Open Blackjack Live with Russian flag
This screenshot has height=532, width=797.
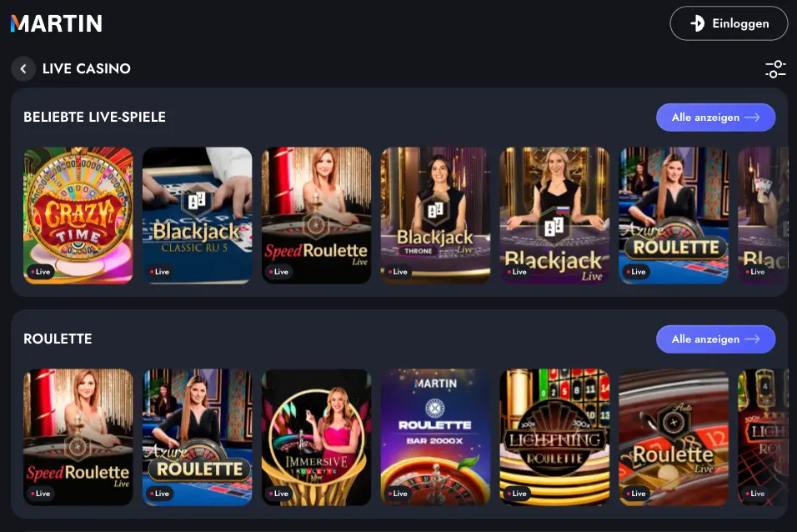point(554,215)
